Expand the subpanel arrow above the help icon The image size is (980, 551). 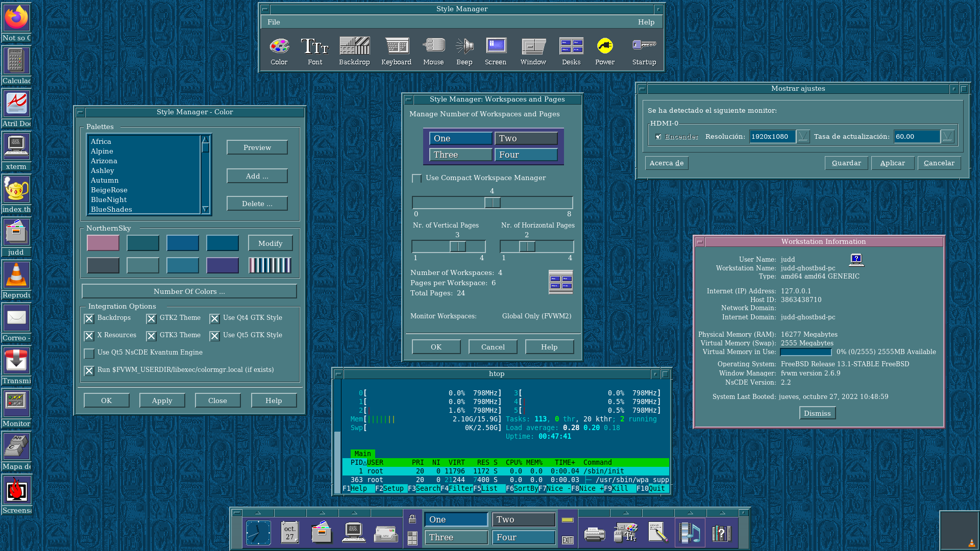pos(722,513)
